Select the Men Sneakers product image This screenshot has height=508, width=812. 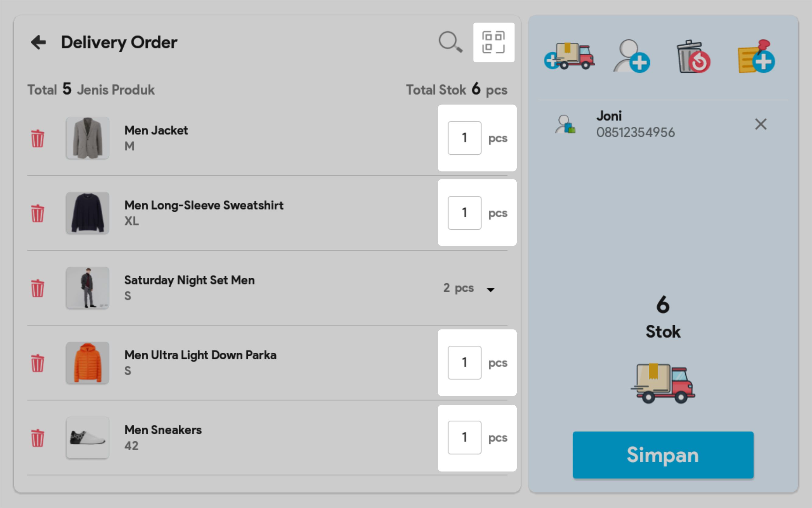[x=88, y=438]
